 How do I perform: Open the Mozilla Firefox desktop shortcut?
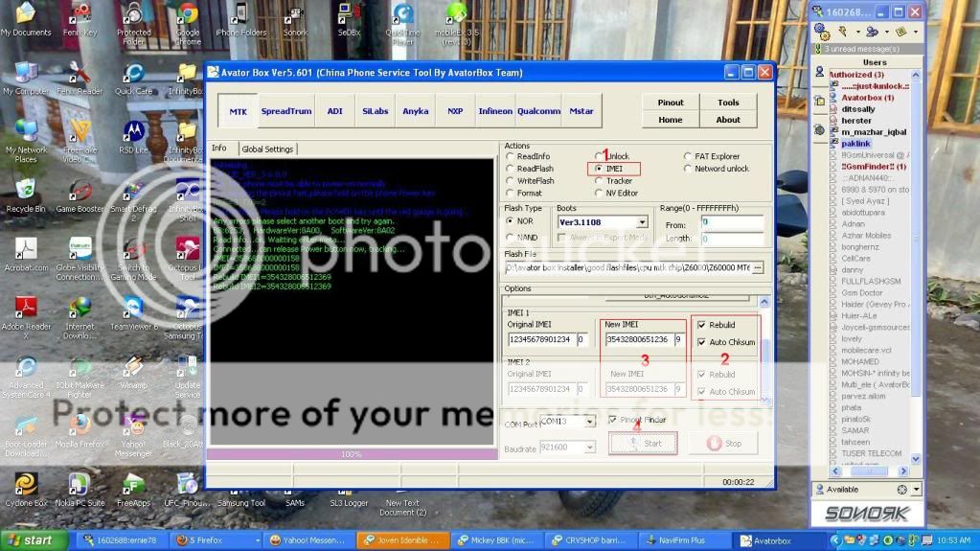pos(80,424)
